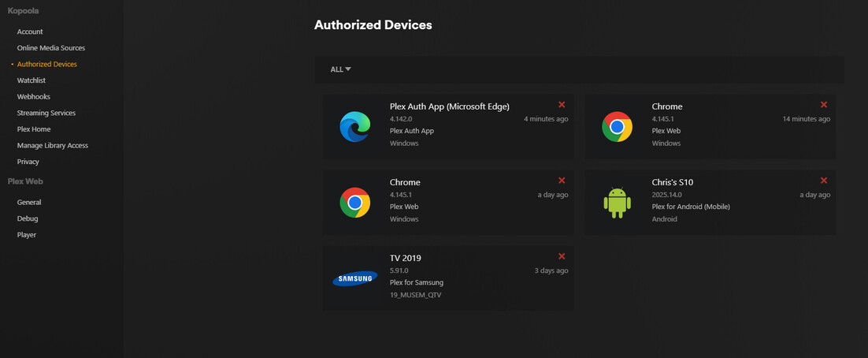
Task: Open Debug settings under Plex Web
Action: point(28,218)
